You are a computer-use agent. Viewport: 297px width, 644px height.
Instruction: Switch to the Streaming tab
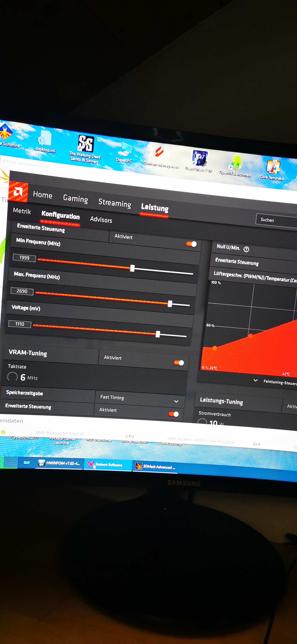click(115, 203)
